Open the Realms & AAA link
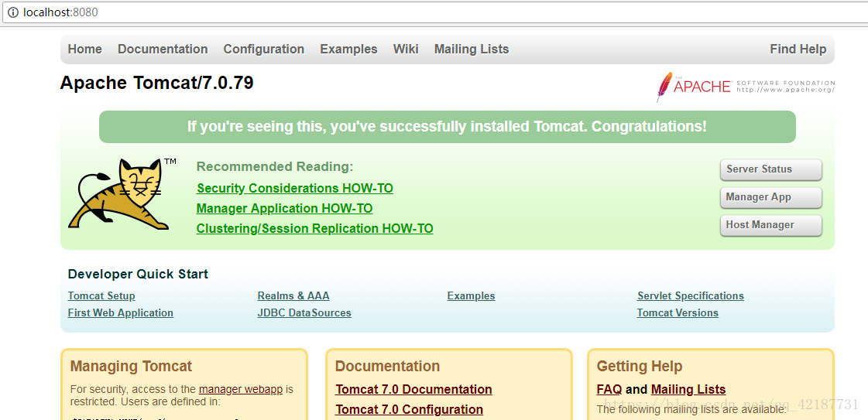Screen dimensions: 868x420 (293, 295)
